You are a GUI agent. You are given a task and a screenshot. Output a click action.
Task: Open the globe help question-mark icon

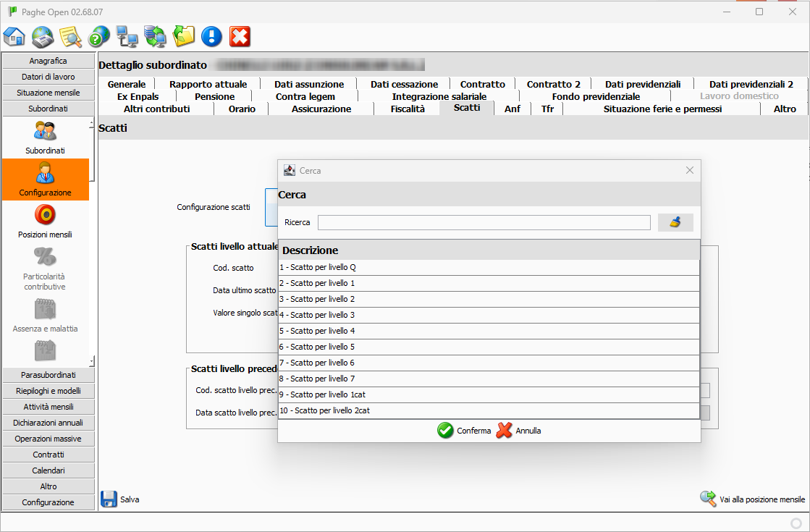[x=99, y=36]
